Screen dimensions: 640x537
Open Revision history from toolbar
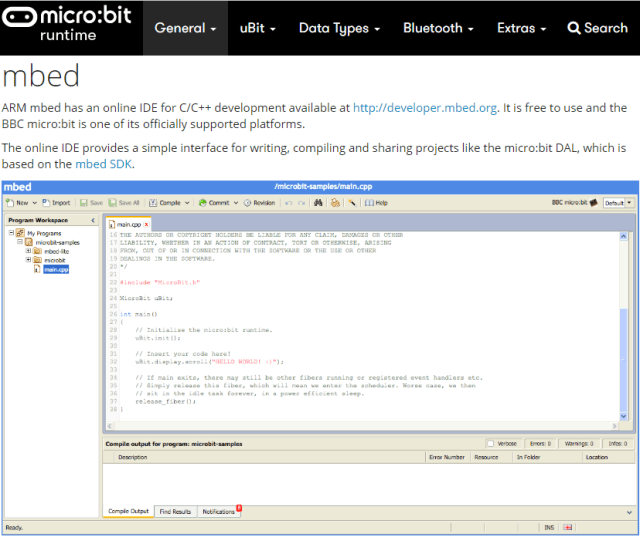pos(259,202)
